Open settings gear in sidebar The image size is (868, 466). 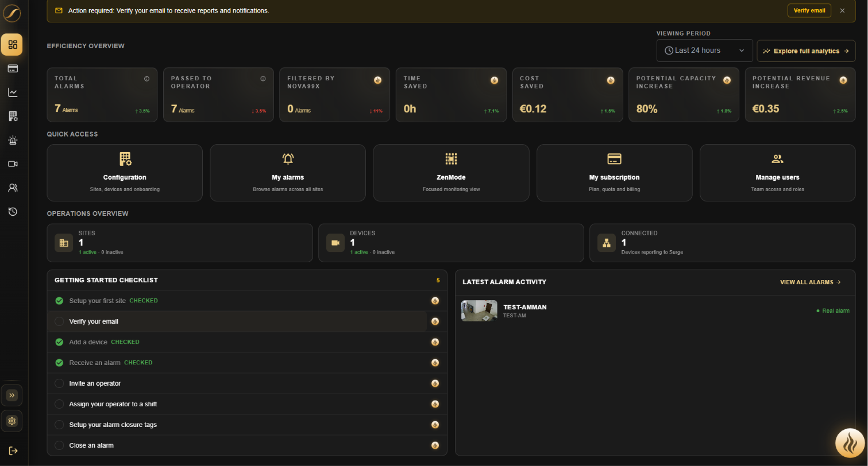coord(12,421)
